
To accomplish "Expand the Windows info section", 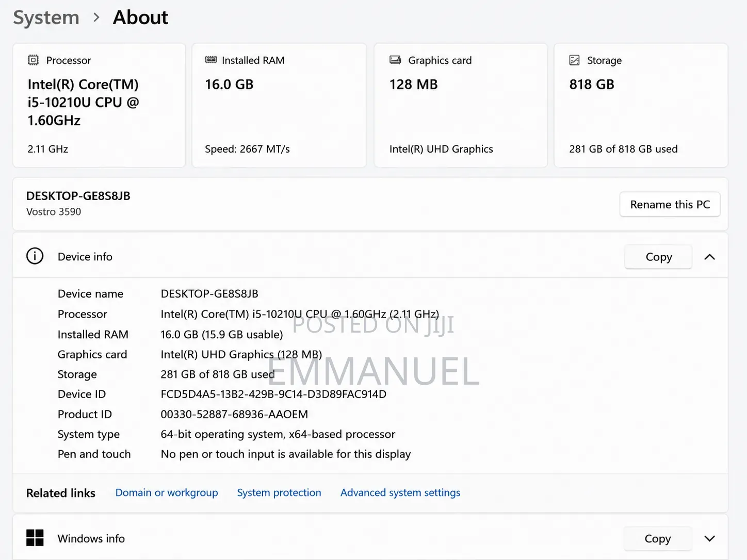I will tap(709, 538).
